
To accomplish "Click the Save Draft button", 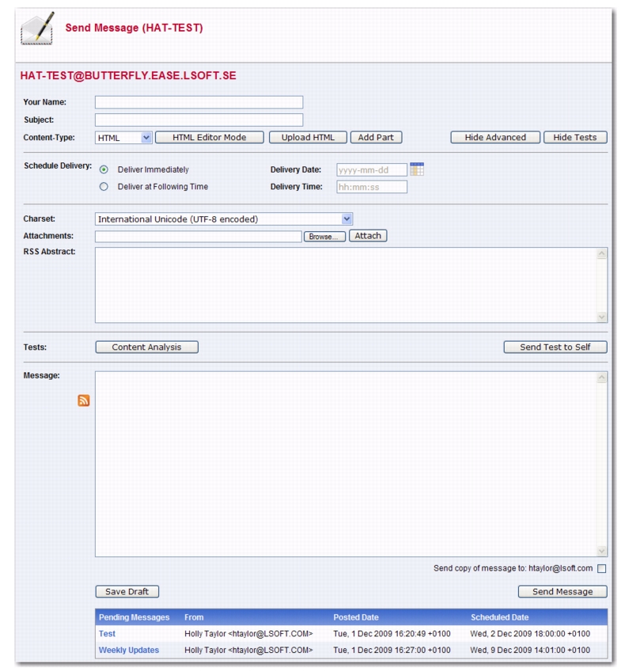I will click(127, 591).
